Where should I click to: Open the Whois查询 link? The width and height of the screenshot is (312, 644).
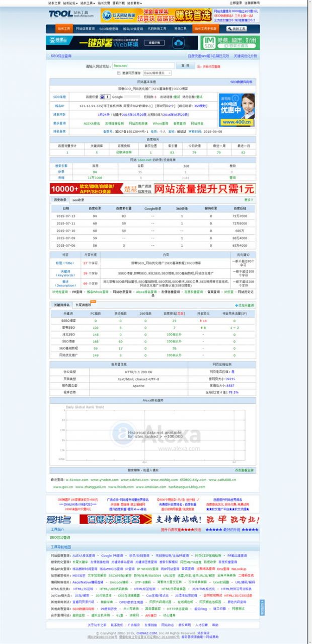(x=161, y=123)
